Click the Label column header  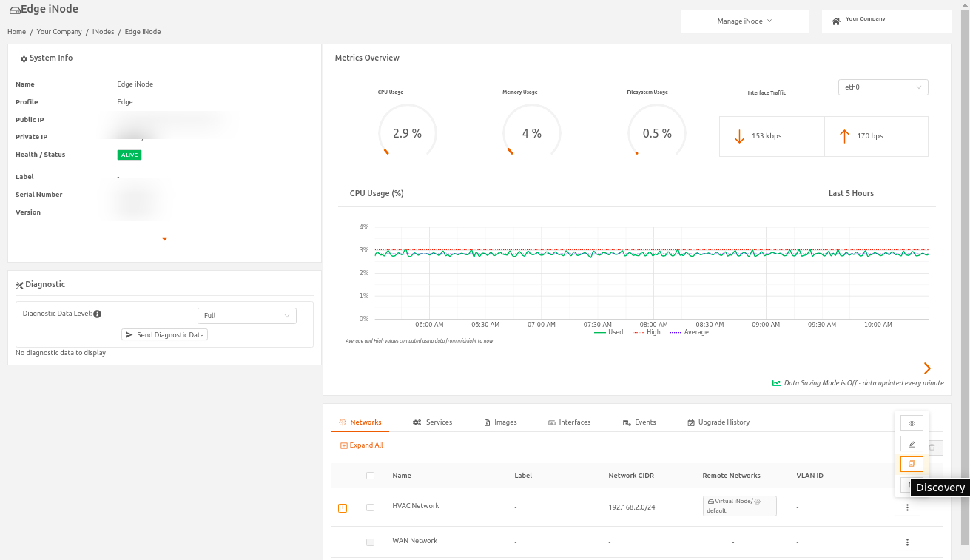523,476
